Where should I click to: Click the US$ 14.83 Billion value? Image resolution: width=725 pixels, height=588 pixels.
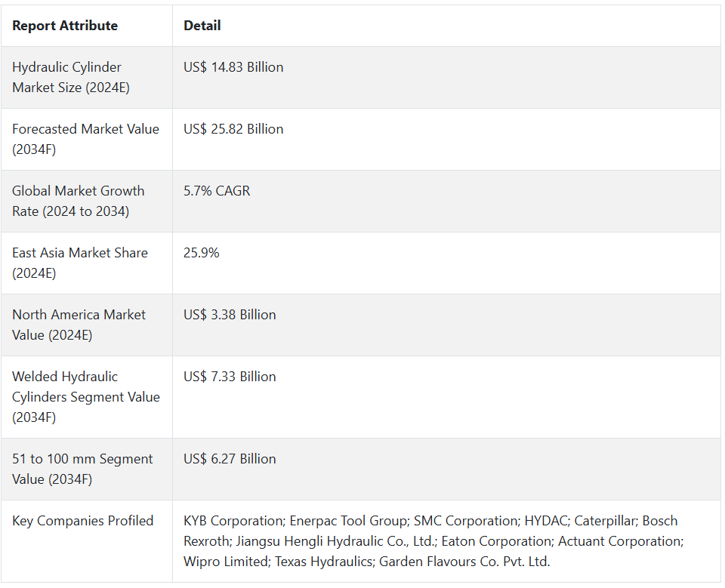[233, 67]
